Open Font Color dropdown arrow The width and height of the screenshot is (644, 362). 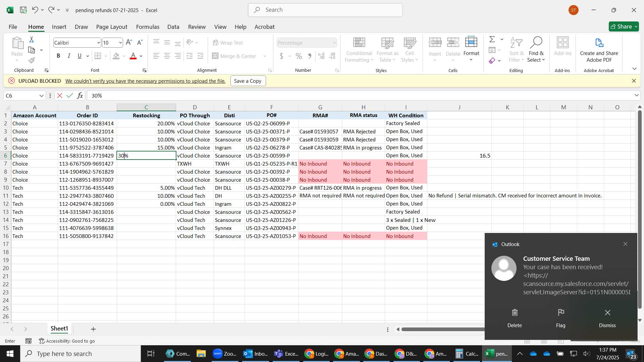tap(141, 56)
